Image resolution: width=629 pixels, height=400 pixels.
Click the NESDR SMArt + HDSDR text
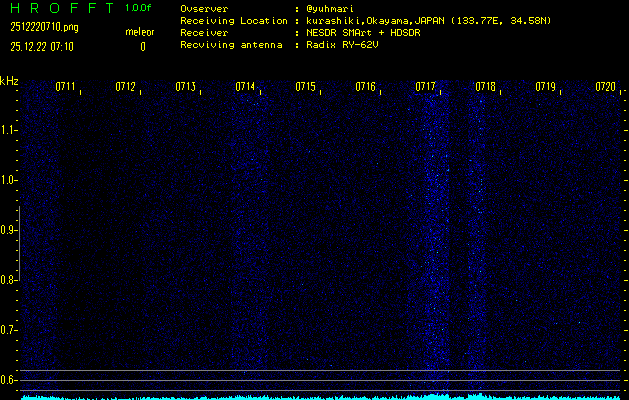(363, 33)
